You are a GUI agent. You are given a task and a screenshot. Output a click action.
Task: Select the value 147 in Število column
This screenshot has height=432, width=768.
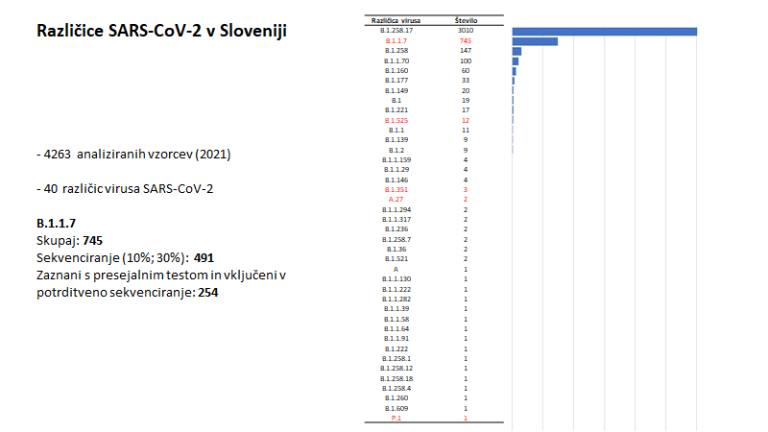(x=465, y=51)
